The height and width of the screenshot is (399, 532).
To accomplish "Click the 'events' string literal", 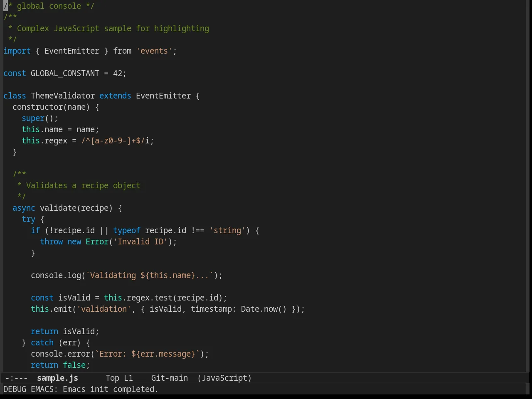I will tap(154, 51).
